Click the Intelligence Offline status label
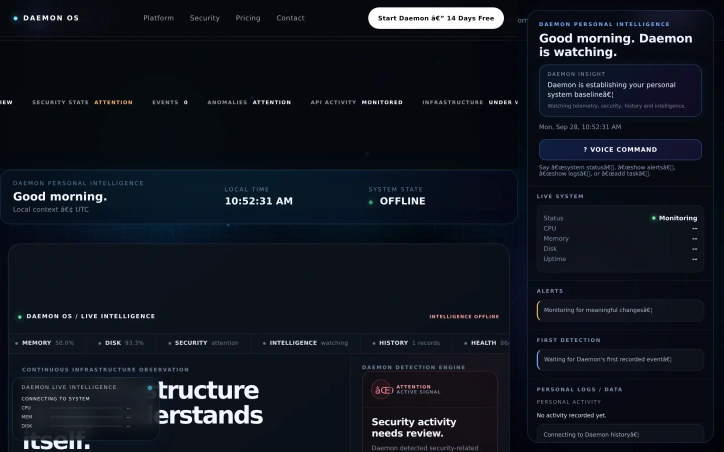Image resolution: width=724 pixels, height=452 pixels. [464, 317]
